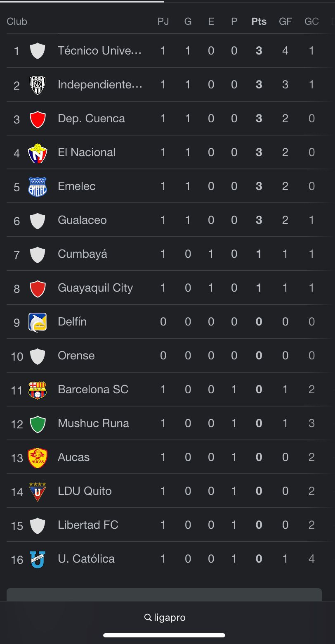Image resolution: width=335 pixels, height=644 pixels.
Task: Click the El Nacional team crest
Action: coord(38,153)
